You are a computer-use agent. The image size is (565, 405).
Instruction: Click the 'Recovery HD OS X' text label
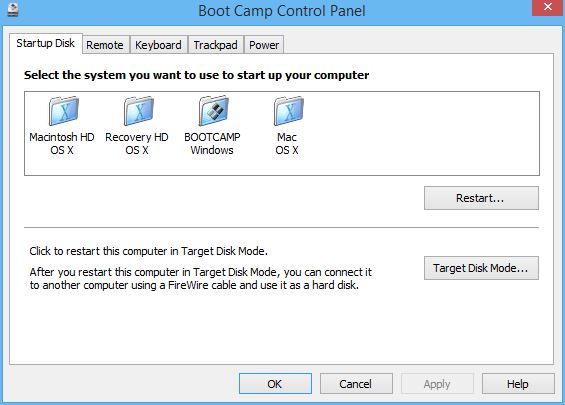[x=137, y=143]
